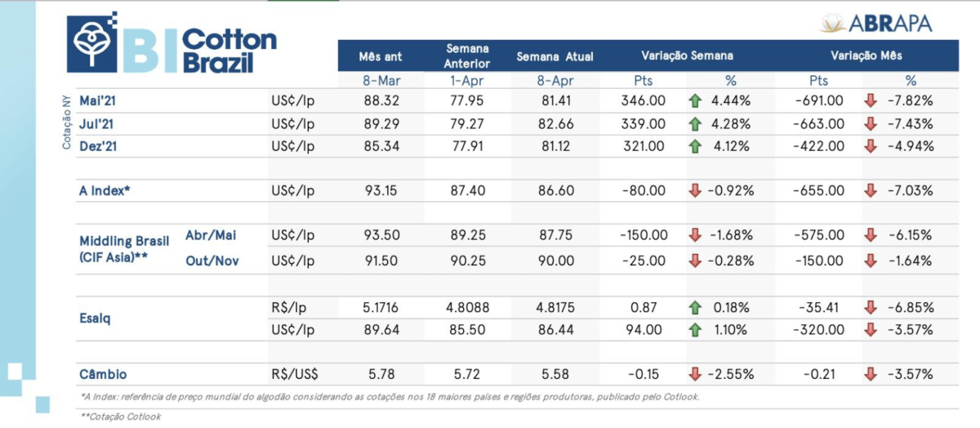Click red down arrow for Câmbio weekly change

tap(696, 373)
